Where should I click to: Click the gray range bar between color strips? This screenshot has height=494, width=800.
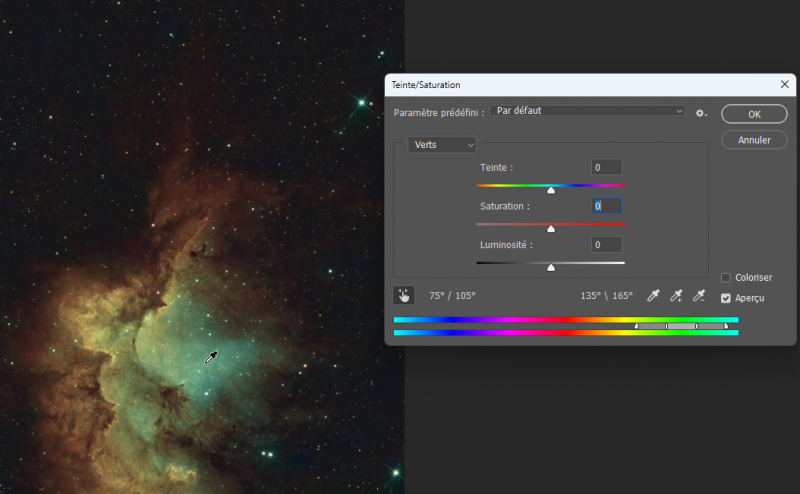[x=682, y=326]
